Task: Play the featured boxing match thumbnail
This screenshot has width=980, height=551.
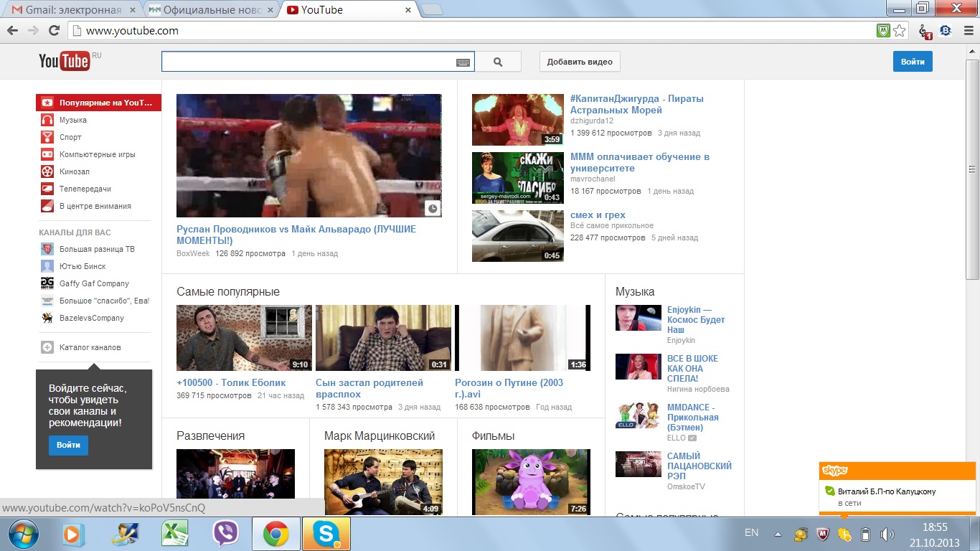Action: [x=309, y=156]
